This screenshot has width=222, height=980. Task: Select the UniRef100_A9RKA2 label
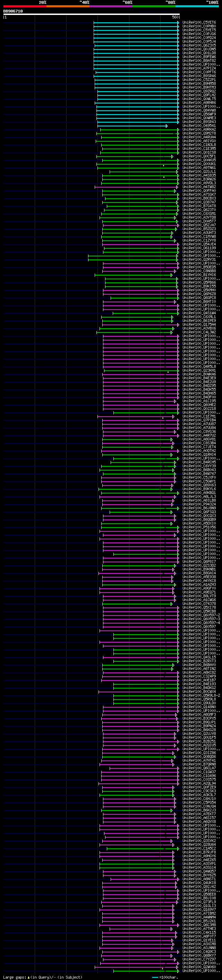(x=199, y=129)
